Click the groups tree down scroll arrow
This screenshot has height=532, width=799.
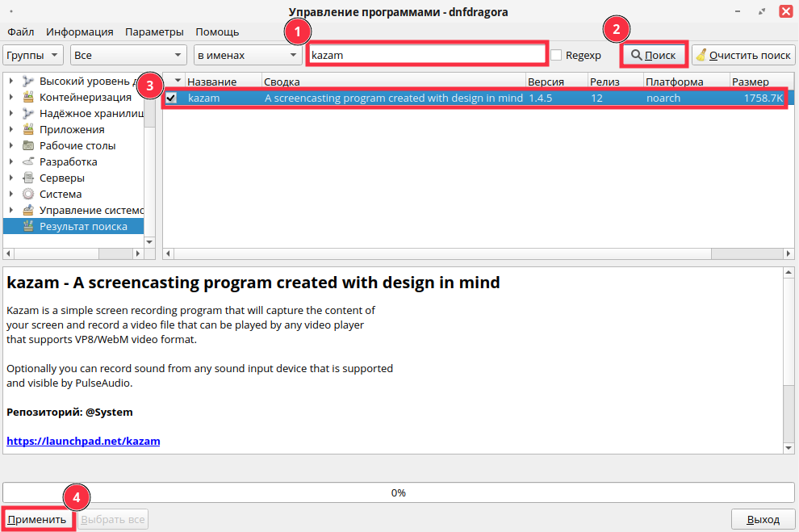pyautogui.click(x=149, y=241)
